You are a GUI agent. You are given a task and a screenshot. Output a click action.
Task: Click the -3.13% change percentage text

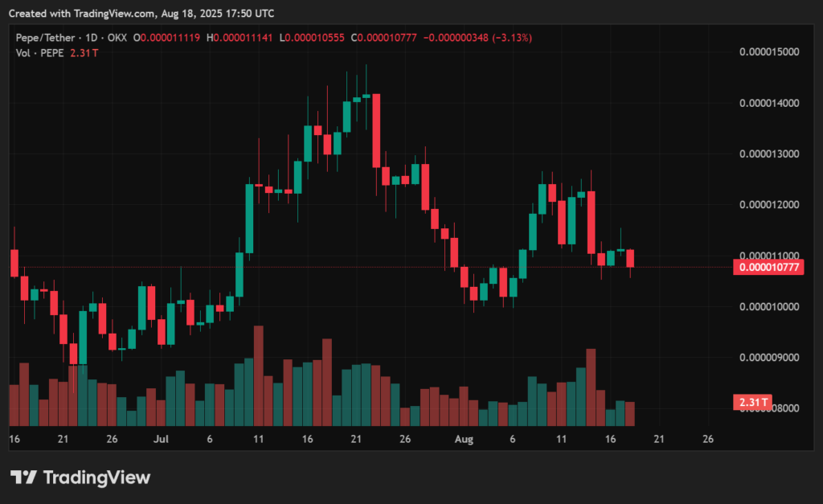click(x=512, y=37)
